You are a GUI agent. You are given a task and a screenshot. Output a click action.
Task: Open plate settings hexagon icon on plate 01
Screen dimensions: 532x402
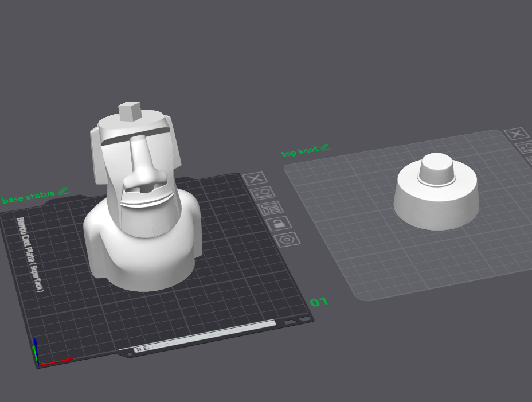click(x=287, y=239)
